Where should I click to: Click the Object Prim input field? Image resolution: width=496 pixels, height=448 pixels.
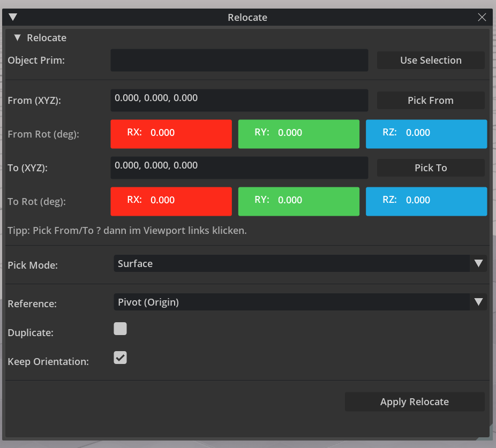(x=239, y=60)
